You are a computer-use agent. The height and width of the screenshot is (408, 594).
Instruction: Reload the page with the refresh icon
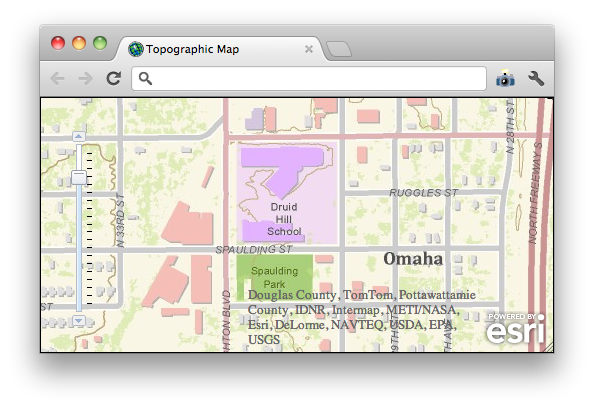point(114,78)
